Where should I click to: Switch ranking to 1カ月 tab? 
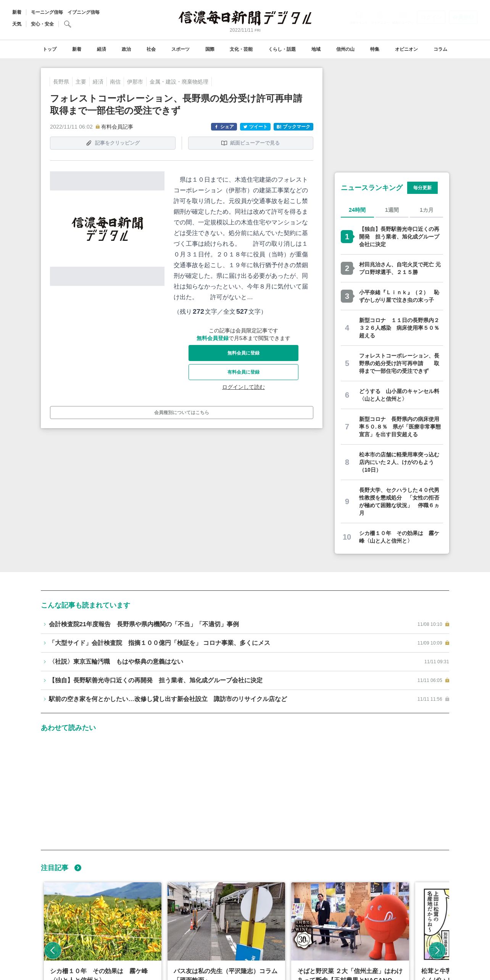[x=426, y=210]
